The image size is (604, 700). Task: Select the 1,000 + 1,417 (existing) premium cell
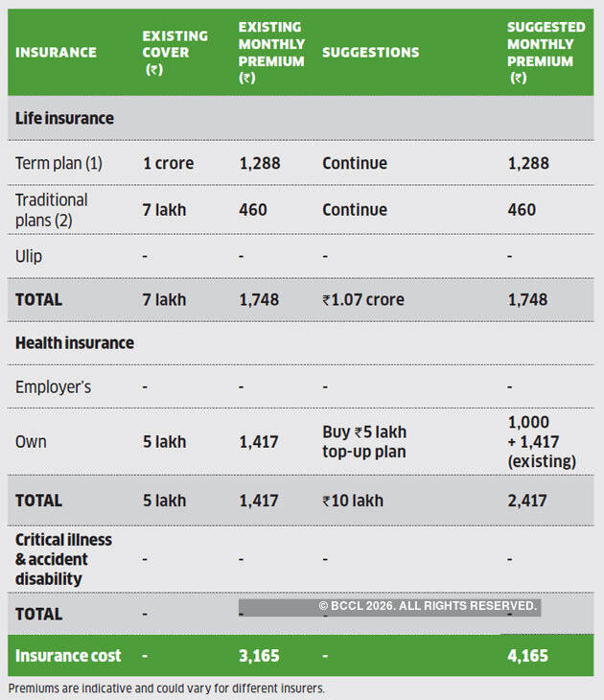[x=541, y=441]
